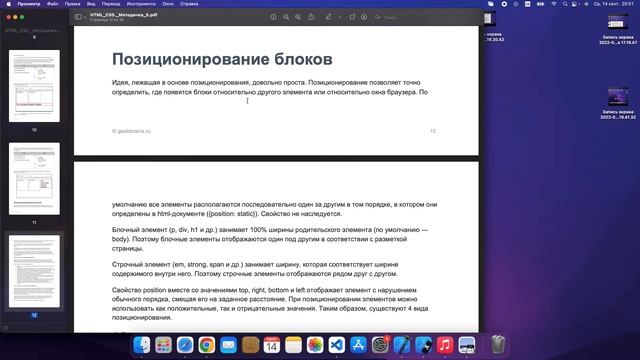The height and width of the screenshot is (360, 640).
Task: Open Wi-Fi status in menu bar
Action: 554,4
